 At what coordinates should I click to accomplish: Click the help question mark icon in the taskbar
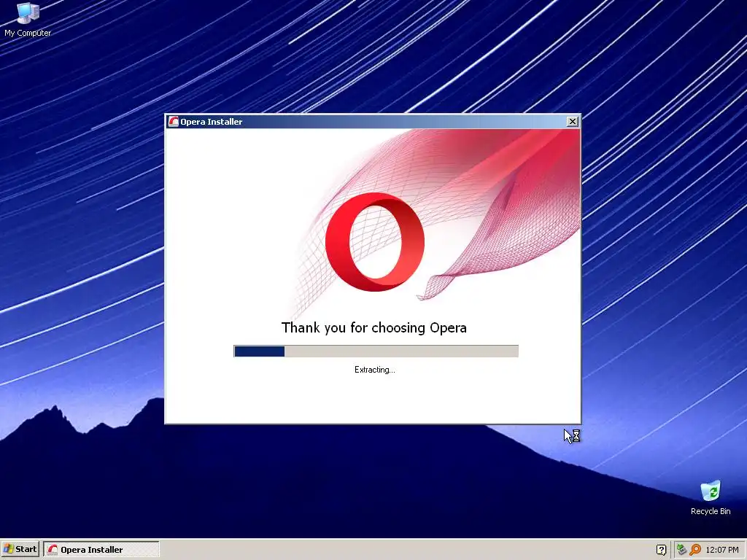pos(661,550)
